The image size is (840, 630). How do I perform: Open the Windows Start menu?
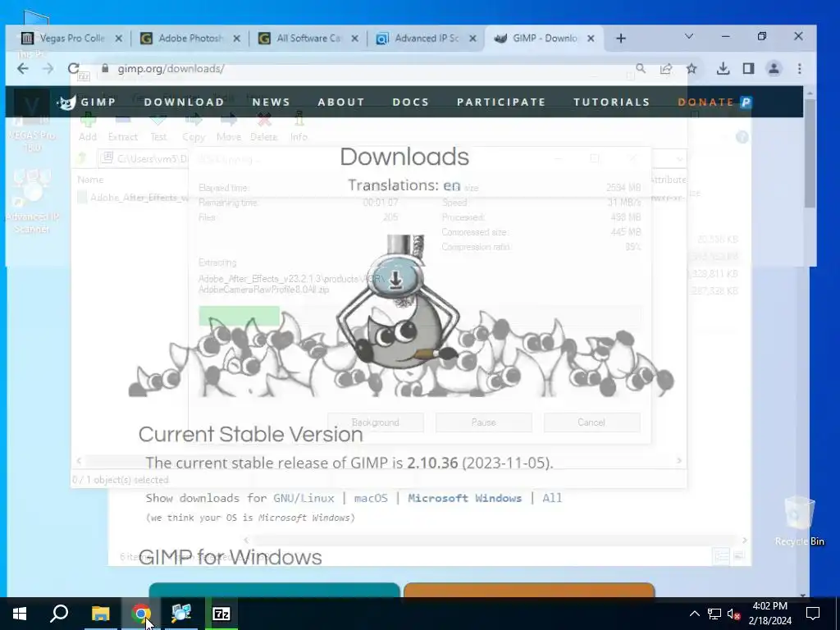pos(20,614)
